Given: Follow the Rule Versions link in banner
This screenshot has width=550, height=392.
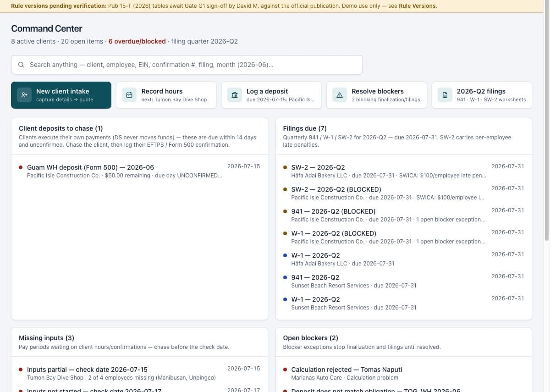Looking at the screenshot, I should [x=417, y=6].
